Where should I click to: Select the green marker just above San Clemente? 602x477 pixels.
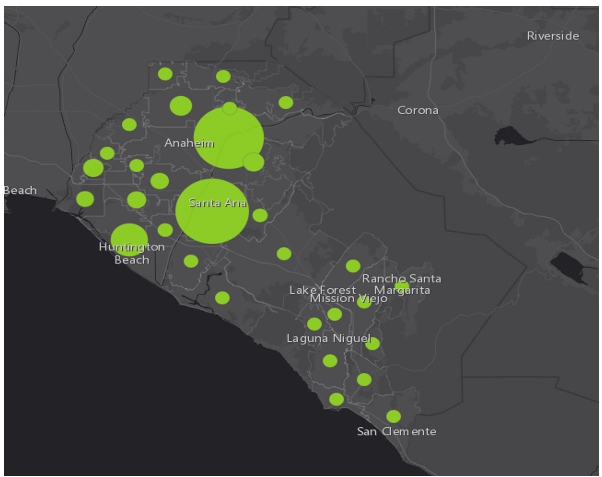393,416
